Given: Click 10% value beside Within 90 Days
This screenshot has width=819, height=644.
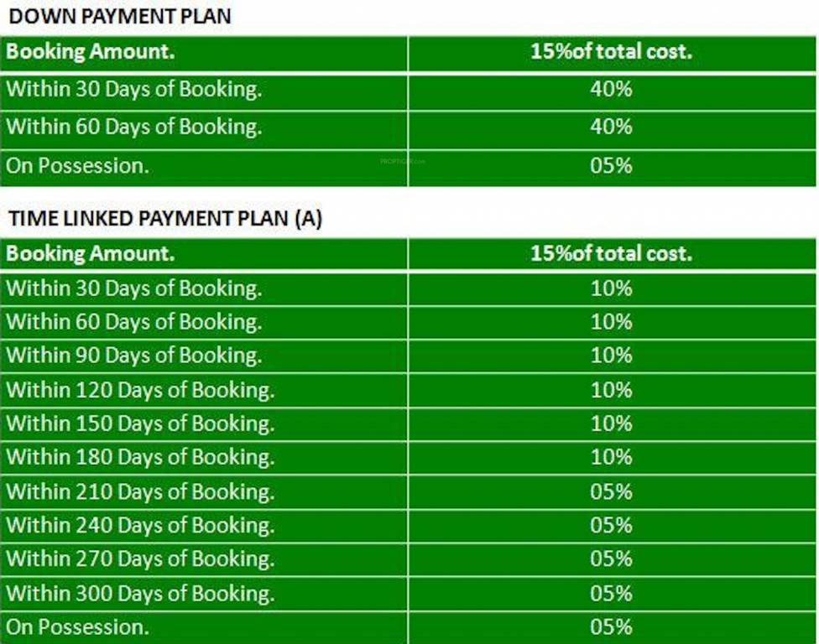Looking at the screenshot, I should (611, 356).
